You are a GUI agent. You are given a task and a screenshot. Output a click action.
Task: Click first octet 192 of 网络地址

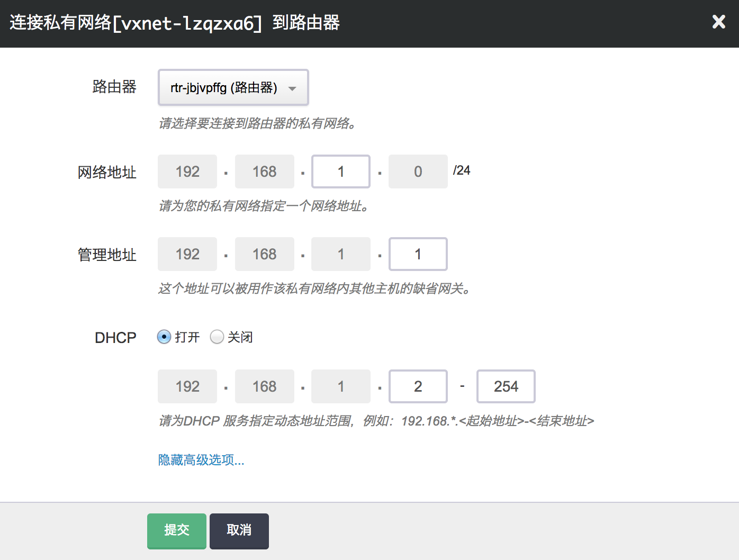point(187,171)
